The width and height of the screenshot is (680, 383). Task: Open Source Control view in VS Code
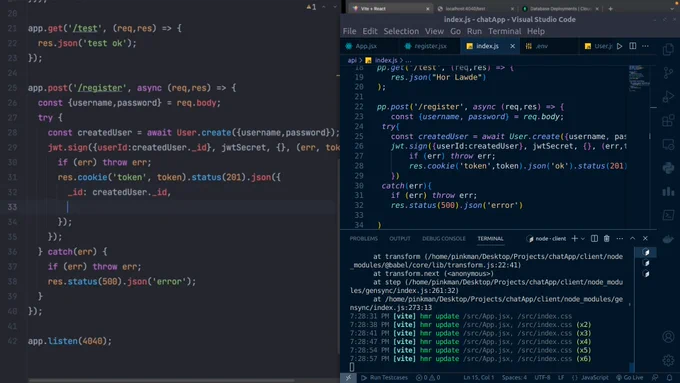point(668,73)
